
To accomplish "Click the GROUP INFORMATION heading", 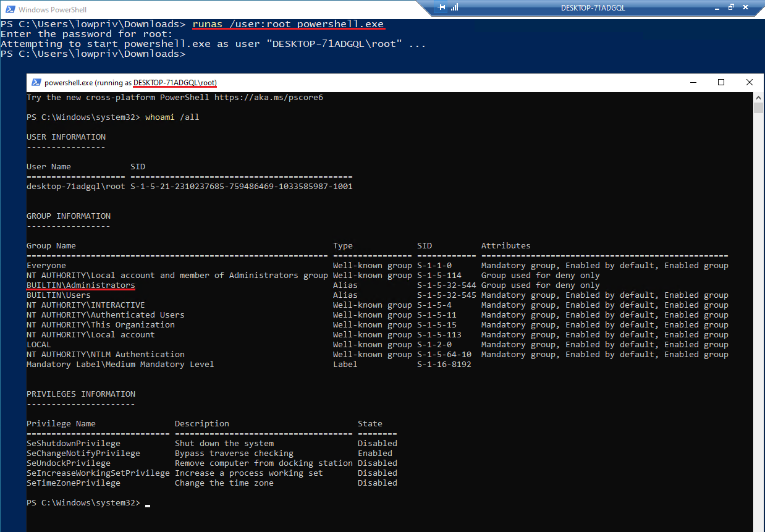I will click(69, 216).
